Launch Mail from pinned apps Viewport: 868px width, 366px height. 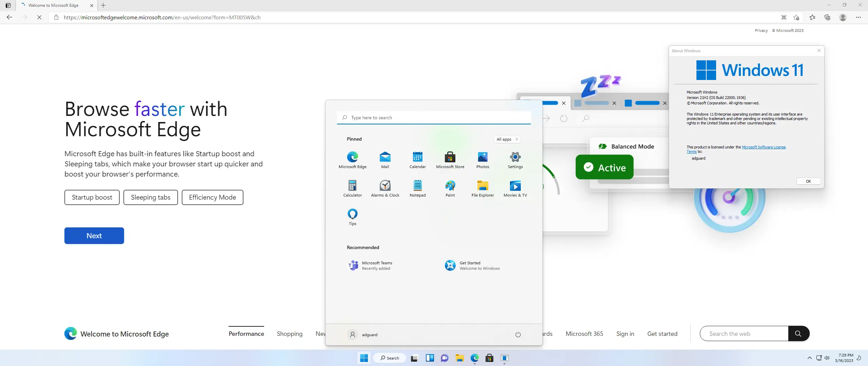coord(385,159)
